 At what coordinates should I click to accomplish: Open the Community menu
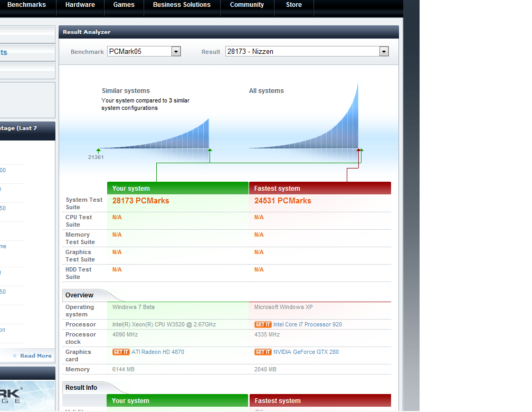click(246, 5)
